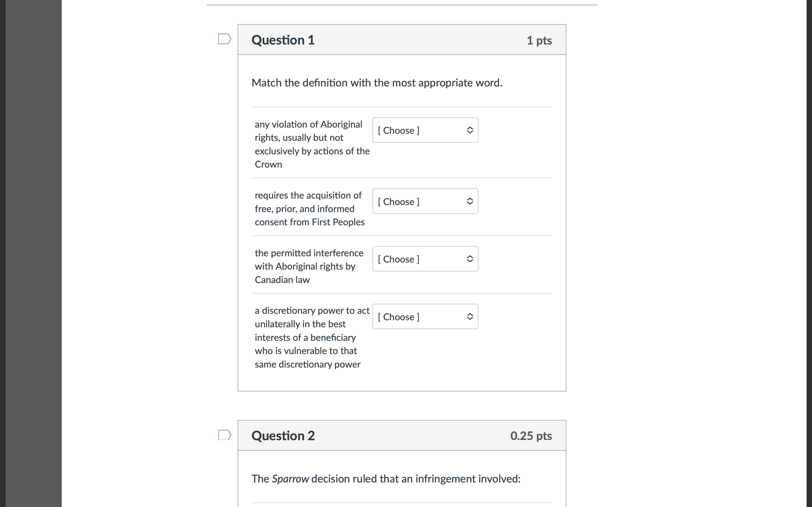Click the Sparrow decision question text
Viewport: 812px width, 507px height.
386,479
